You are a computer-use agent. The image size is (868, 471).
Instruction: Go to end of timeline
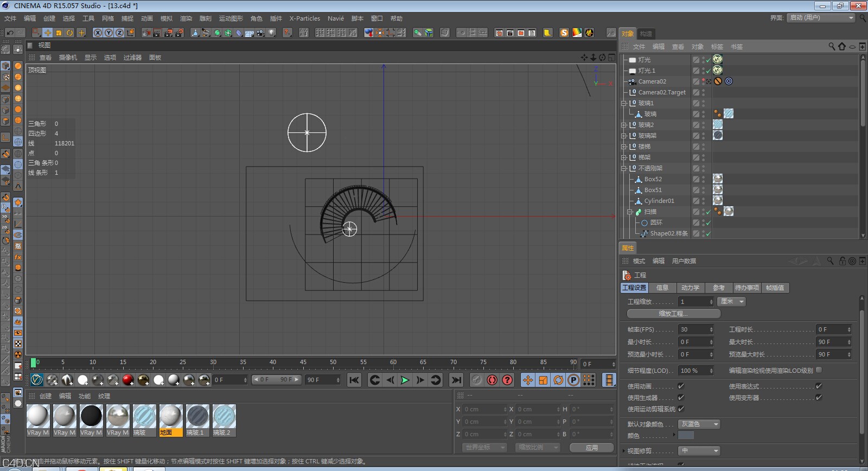pos(457,380)
